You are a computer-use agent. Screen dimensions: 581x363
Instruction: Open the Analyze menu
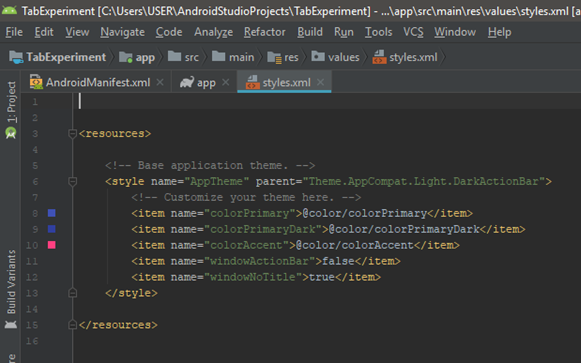tap(213, 32)
